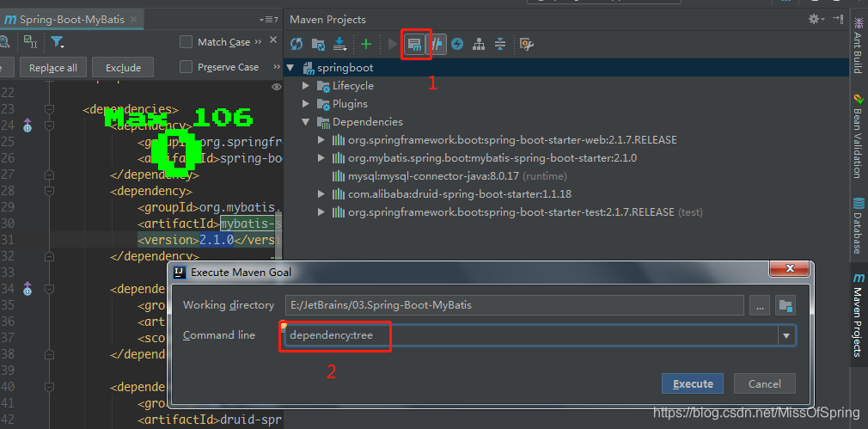Click into the Command line input field

point(530,335)
